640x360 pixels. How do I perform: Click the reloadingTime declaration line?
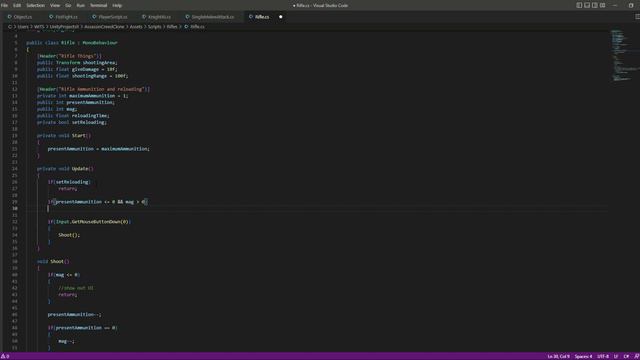pos(73,116)
